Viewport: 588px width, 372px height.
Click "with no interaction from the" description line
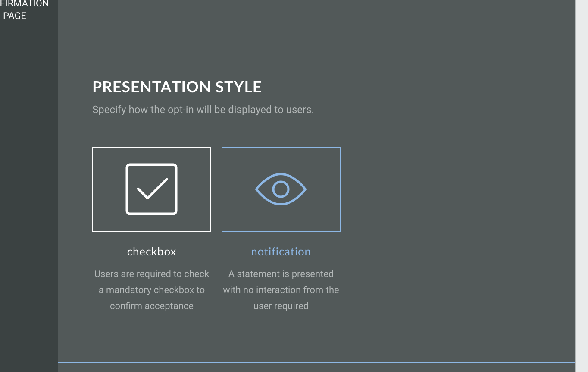coord(281,290)
